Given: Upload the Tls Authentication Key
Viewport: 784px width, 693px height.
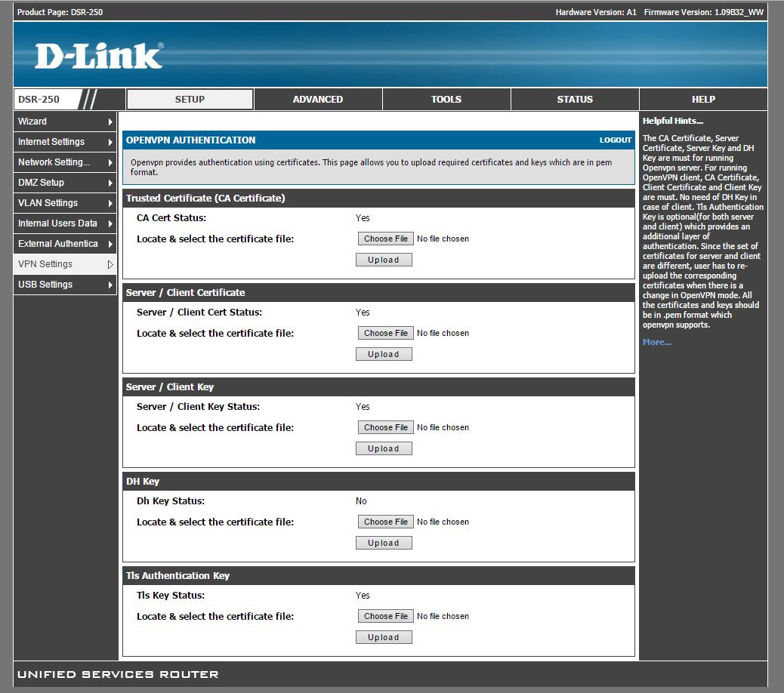Looking at the screenshot, I should [384, 638].
